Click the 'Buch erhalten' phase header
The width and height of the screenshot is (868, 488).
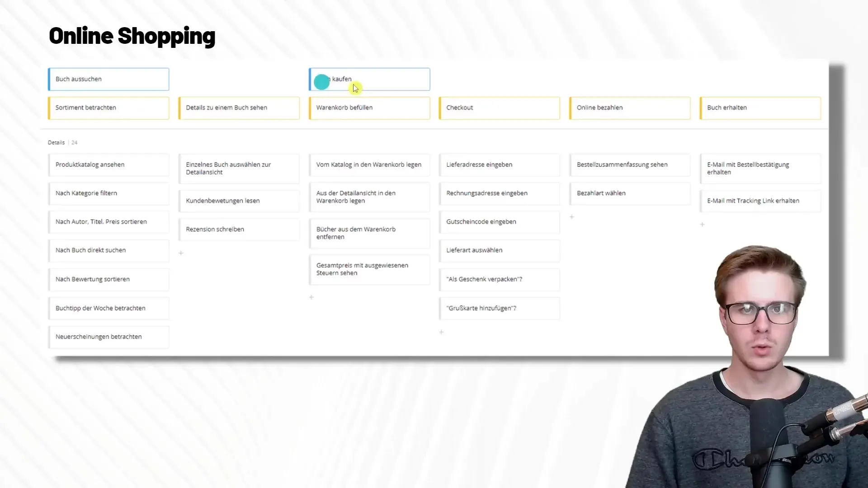click(x=760, y=107)
